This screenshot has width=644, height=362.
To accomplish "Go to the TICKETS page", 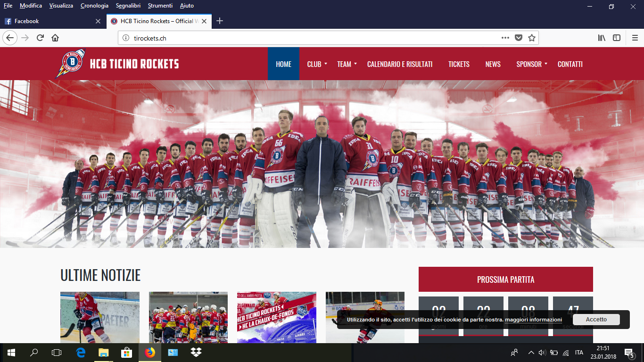I will 459,64.
